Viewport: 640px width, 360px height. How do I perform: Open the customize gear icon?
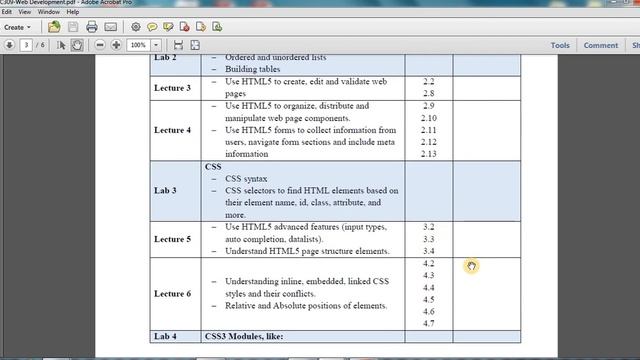point(136,27)
